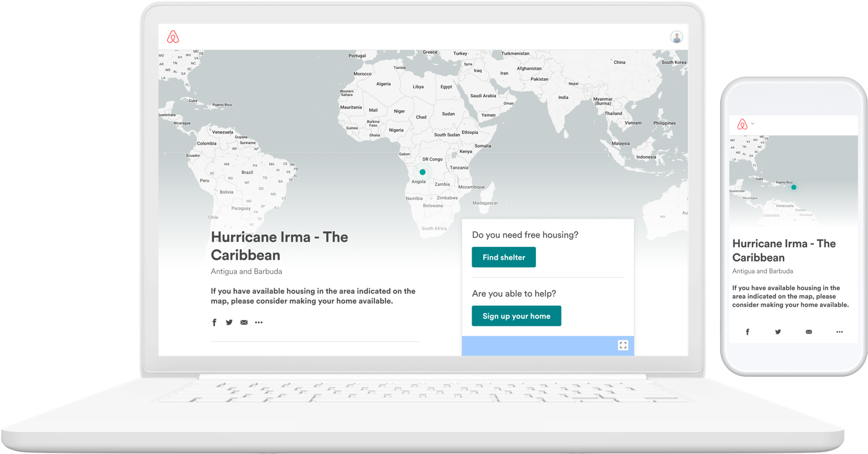868x454 pixels.
Task: Click the Egypt label on the map
Action: [446, 87]
